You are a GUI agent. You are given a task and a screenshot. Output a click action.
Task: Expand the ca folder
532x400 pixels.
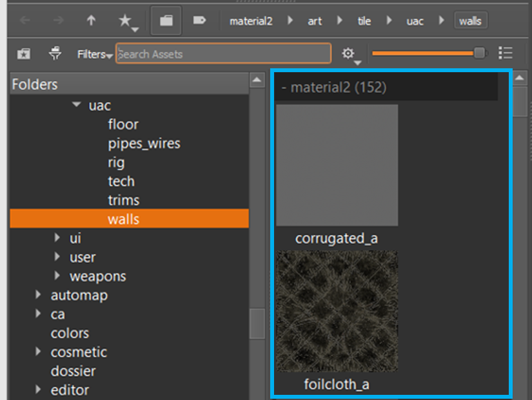point(38,314)
